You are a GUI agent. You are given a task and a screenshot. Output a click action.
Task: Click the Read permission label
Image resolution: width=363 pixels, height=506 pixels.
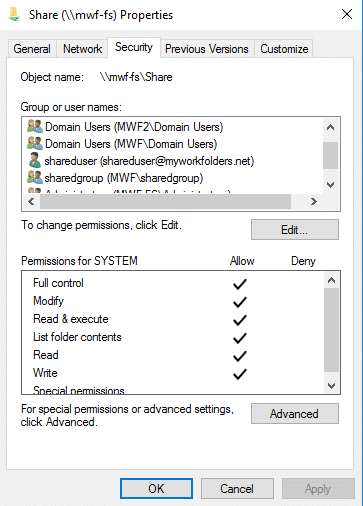[x=46, y=355]
